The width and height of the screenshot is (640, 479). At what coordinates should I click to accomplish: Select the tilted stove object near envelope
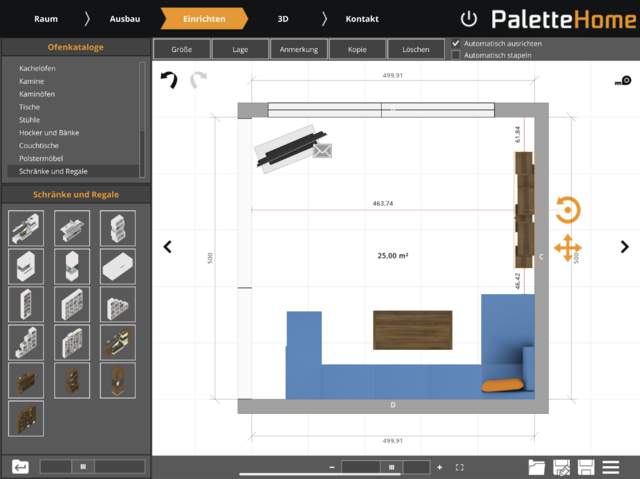(x=290, y=148)
